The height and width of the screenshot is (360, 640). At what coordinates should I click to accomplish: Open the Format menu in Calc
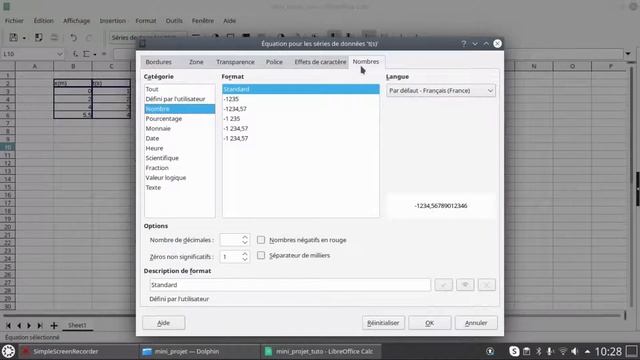[x=146, y=20]
